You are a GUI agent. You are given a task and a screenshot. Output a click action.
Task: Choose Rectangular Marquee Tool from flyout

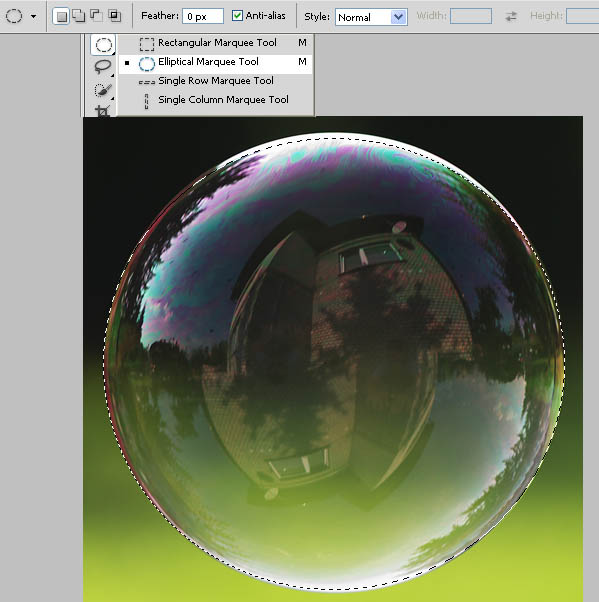[216, 43]
